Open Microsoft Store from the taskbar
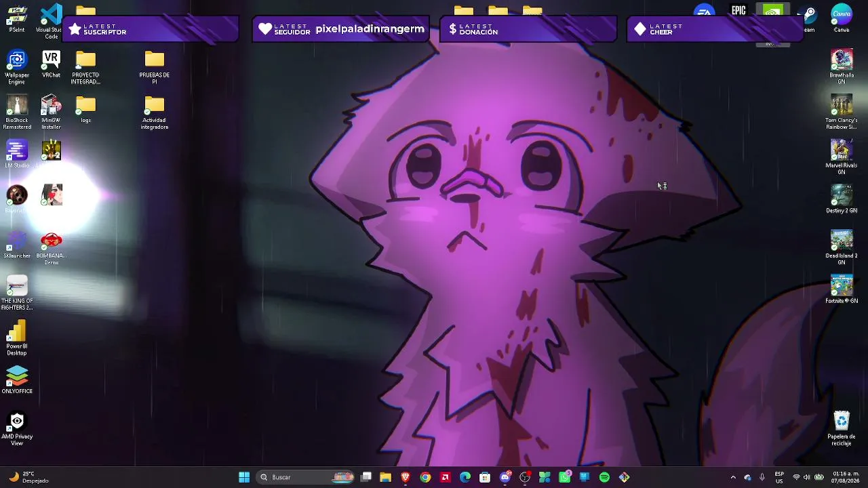The height and width of the screenshot is (488, 868). coord(485,477)
